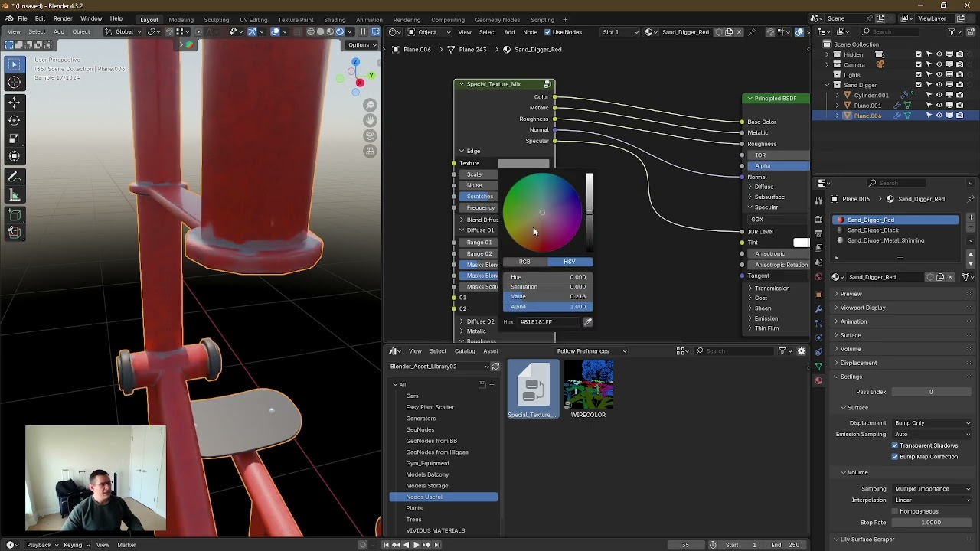Image resolution: width=980 pixels, height=551 pixels.
Task: Click the viewport zoom magnifier gizmo
Action: pyautogui.click(x=370, y=106)
